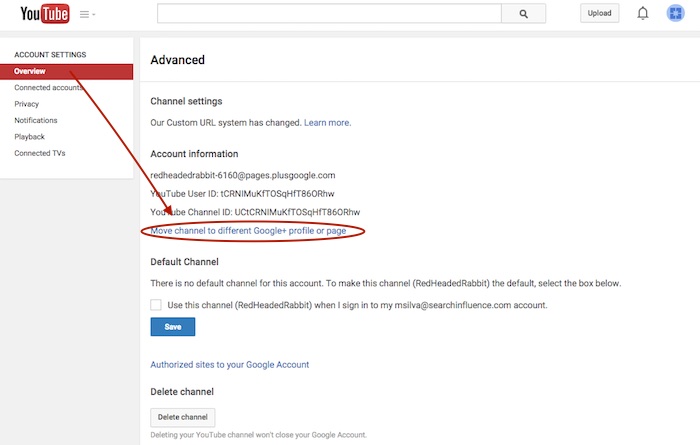Open Notifications settings page
Viewport: 700px width, 445px height.
[36, 120]
